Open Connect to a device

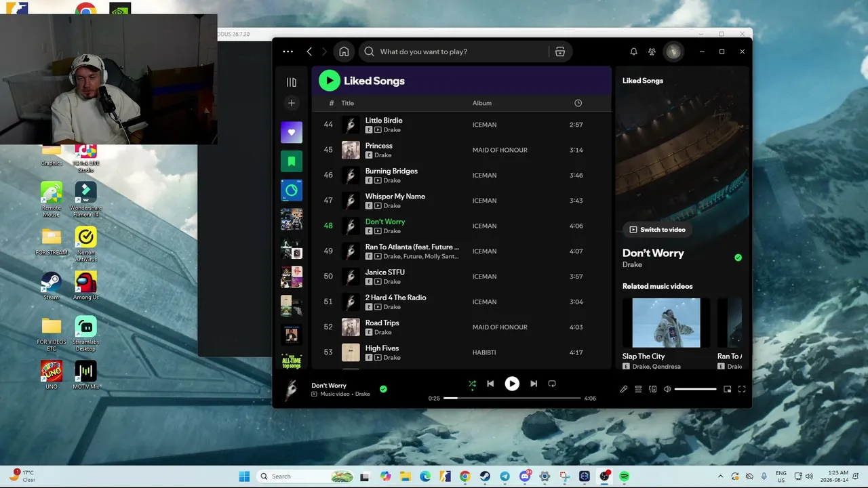pyautogui.click(x=653, y=389)
